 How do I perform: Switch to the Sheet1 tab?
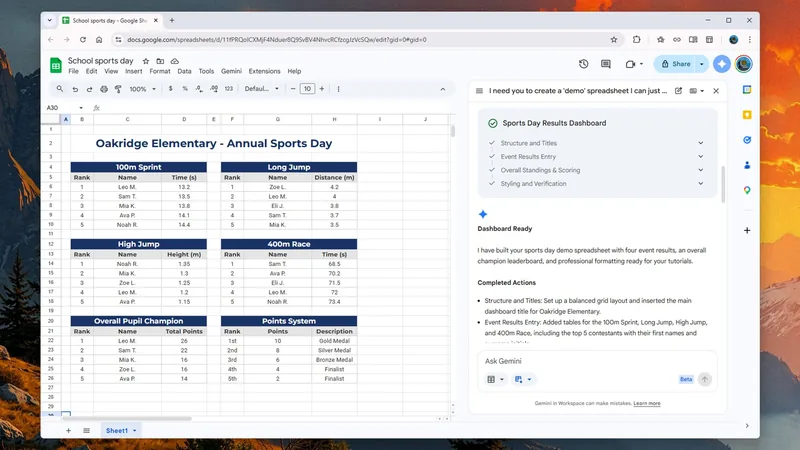(117, 430)
